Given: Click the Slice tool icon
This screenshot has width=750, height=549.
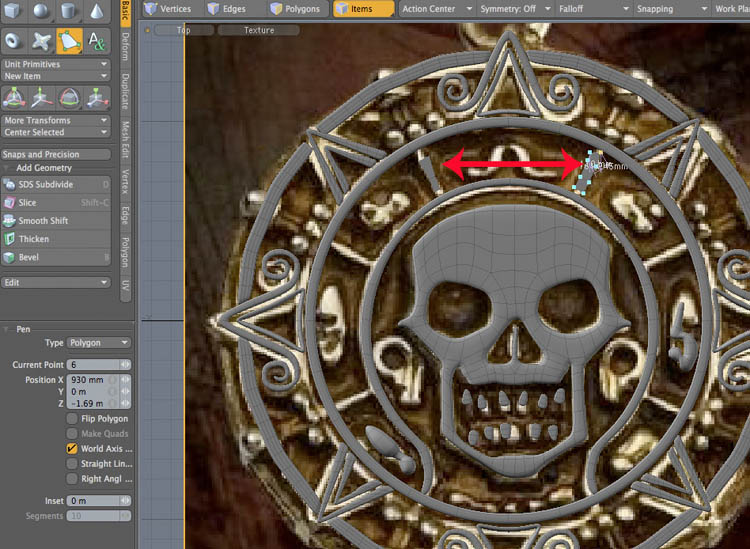Looking at the screenshot, I should 10,203.
